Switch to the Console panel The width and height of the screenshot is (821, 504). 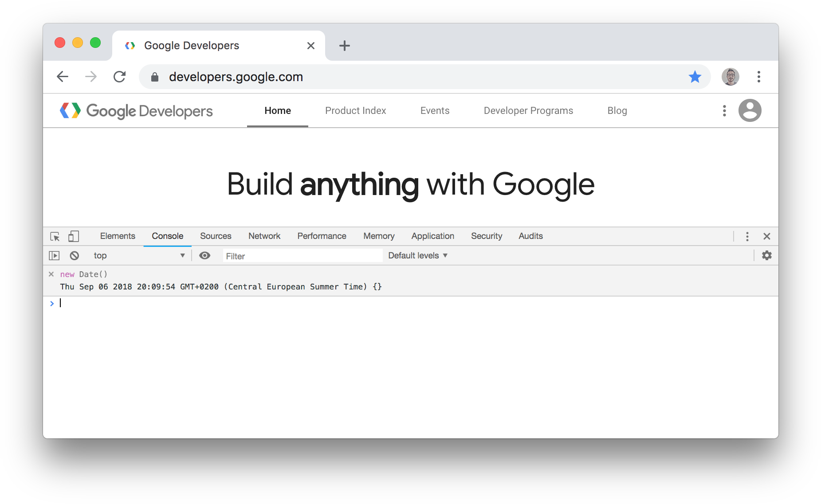pyautogui.click(x=168, y=236)
